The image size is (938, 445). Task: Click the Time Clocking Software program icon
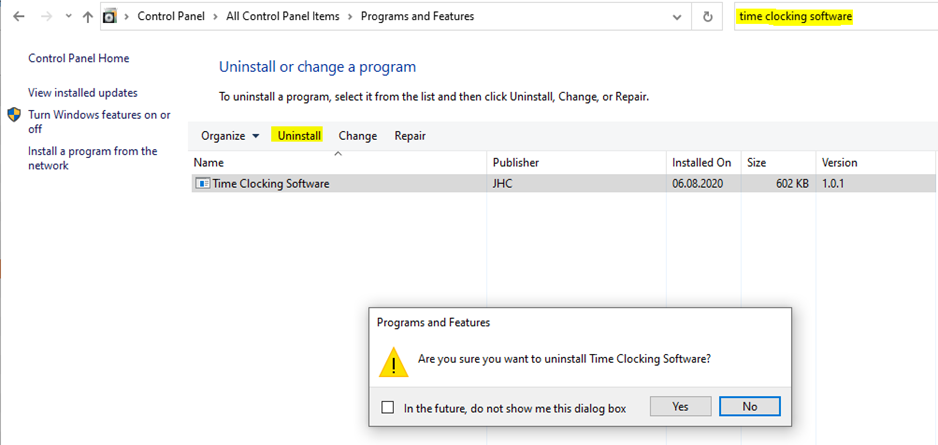coord(202,184)
